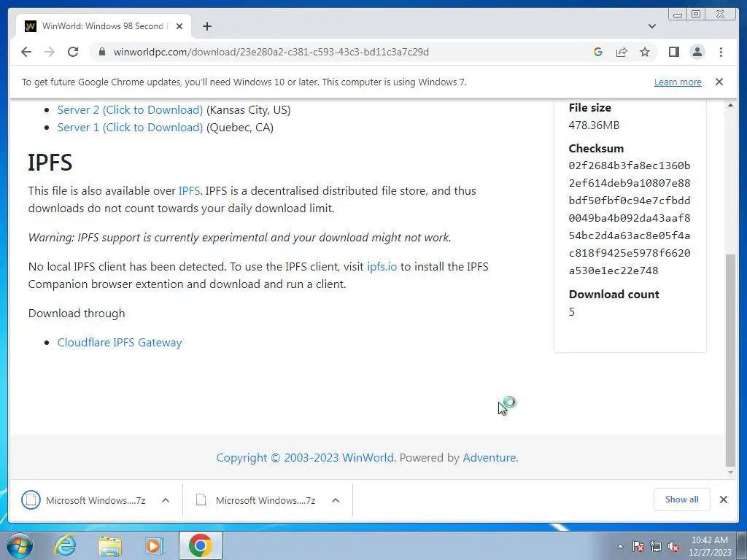Open second Microsoft Windows 7z download item

click(255, 500)
